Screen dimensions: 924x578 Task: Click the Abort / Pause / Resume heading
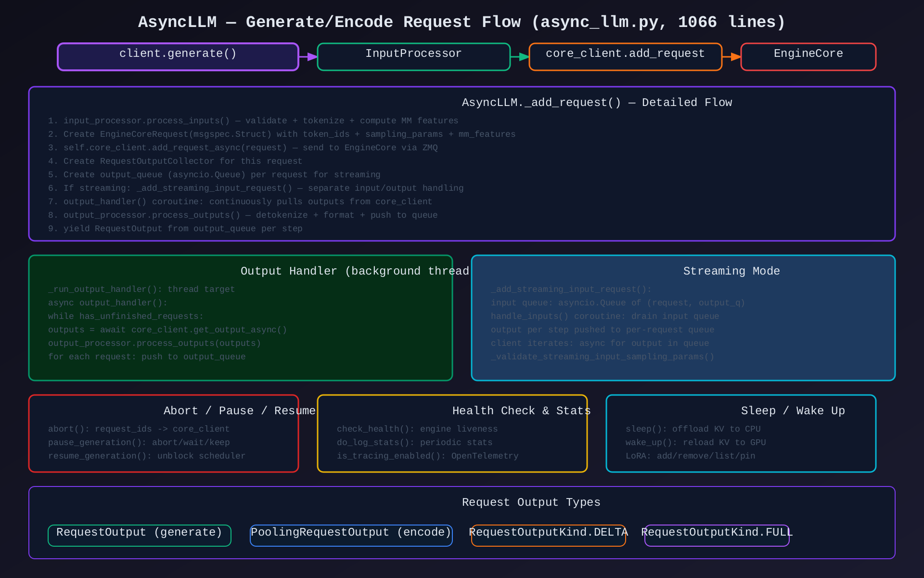239,411
